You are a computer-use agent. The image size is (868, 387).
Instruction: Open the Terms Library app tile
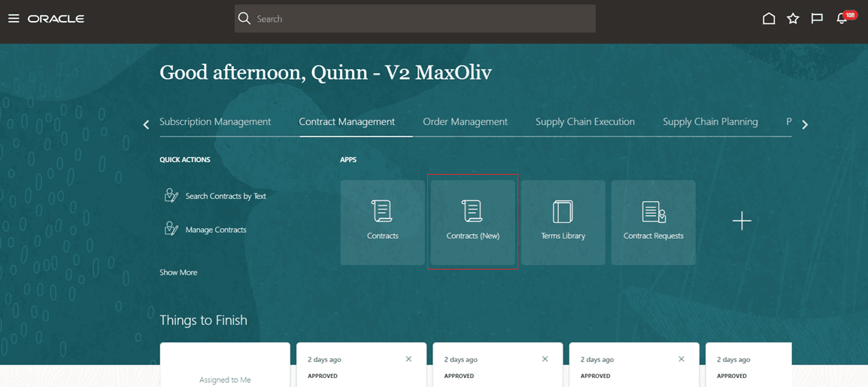(563, 222)
